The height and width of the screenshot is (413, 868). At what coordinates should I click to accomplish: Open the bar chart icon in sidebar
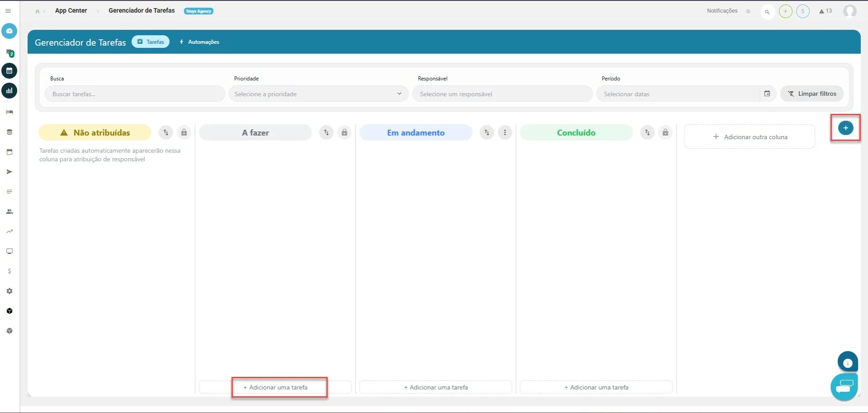pyautogui.click(x=9, y=91)
